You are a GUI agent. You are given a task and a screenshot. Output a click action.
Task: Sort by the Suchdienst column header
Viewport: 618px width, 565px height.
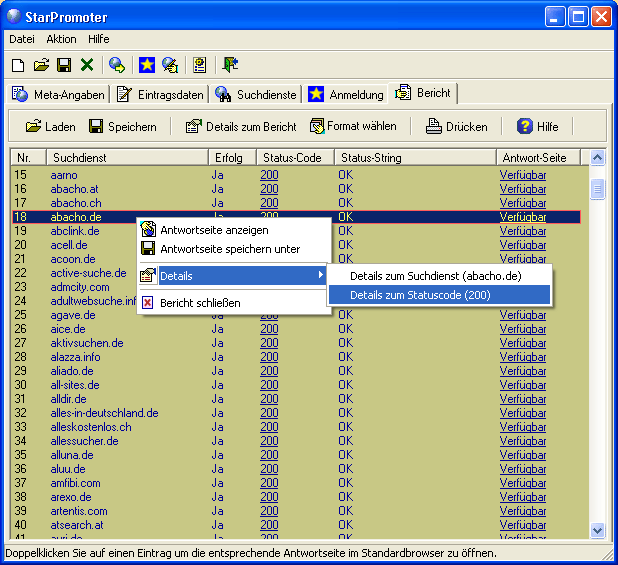tap(127, 158)
